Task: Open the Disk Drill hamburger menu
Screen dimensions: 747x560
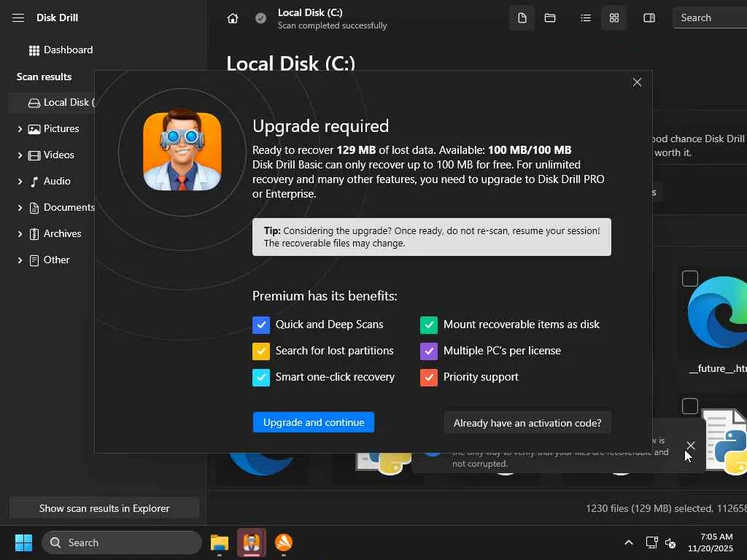Action: click(18, 18)
